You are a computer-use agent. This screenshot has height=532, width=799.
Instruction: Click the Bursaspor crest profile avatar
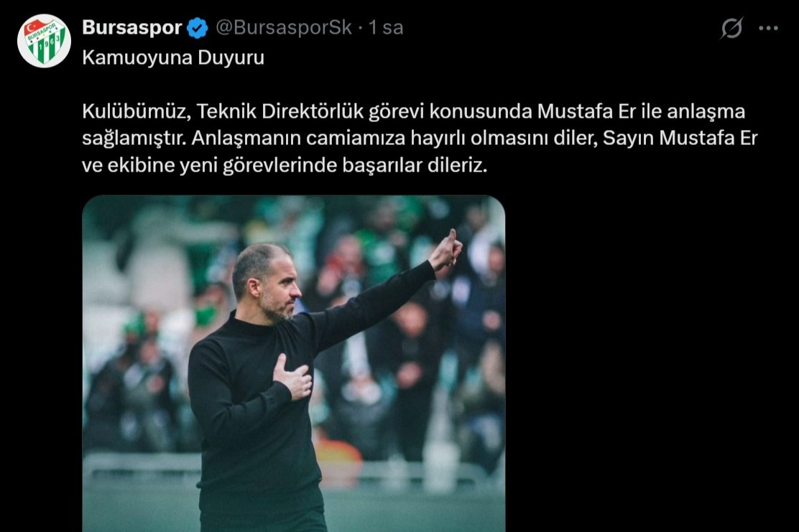(44, 41)
